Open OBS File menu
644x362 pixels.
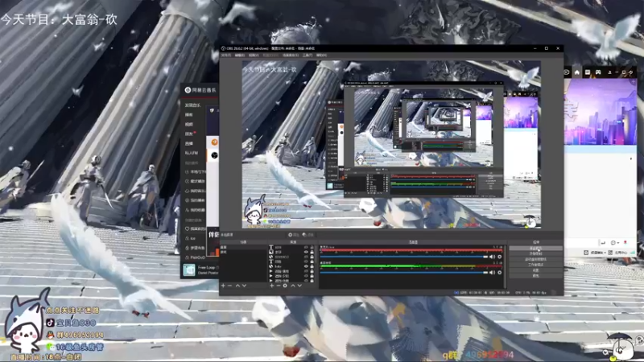point(226,55)
